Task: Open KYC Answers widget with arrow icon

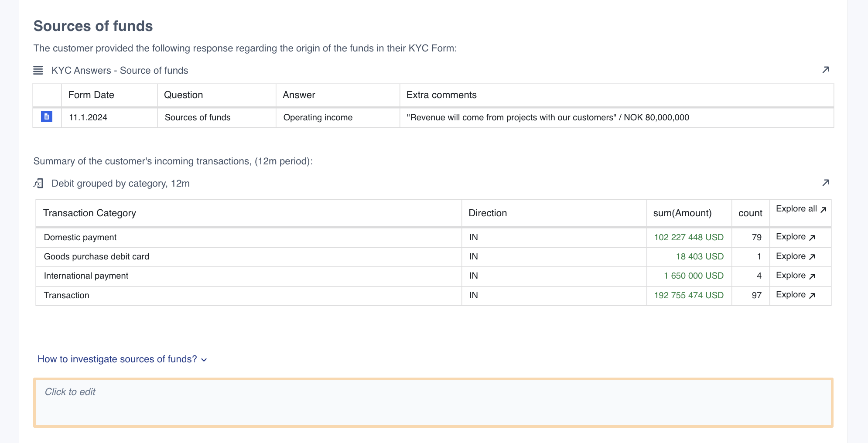Action: coord(825,70)
